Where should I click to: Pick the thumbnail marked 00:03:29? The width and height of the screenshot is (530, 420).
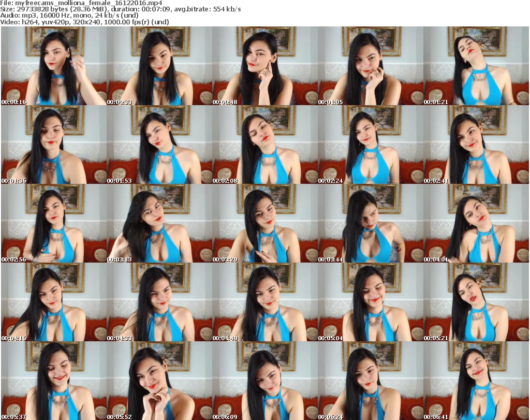point(265,223)
